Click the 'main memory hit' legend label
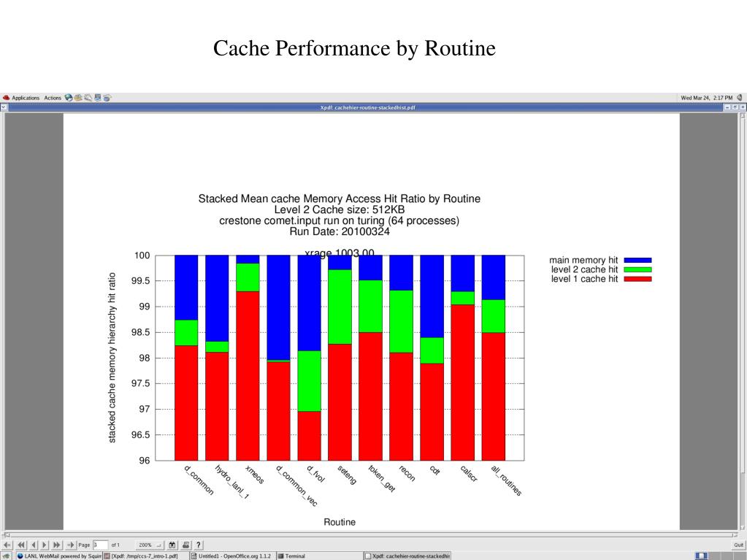Viewport: 747px width, 560px height. [583, 260]
